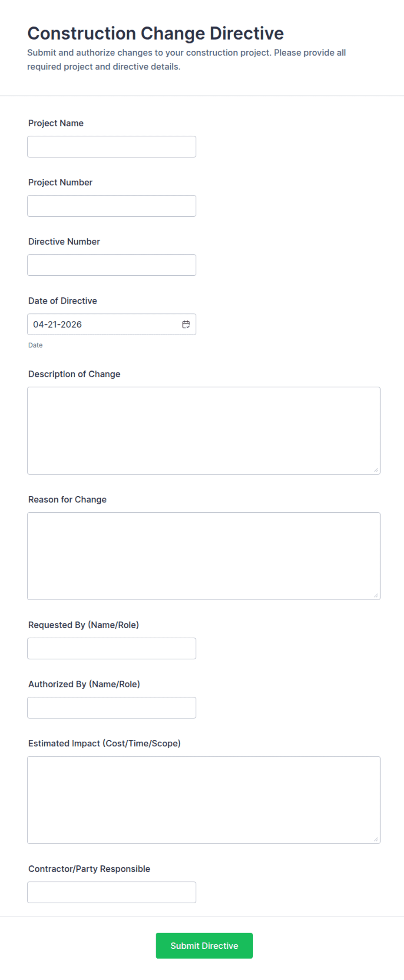Image resolution: width=404 pixels, height=980 pixels.
Task: Click the "Authorized By (Name/Role)" label
Action: coord(84,684)
